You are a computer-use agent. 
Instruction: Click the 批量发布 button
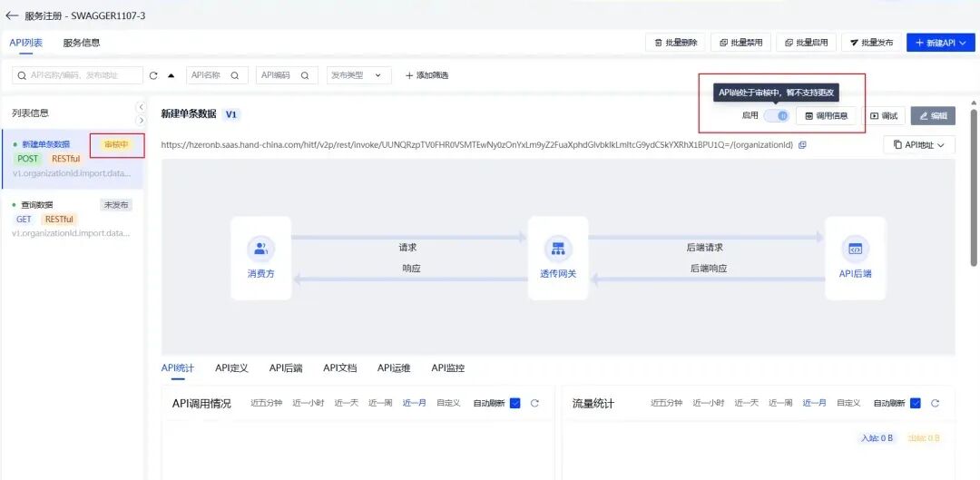pos(871,43)
